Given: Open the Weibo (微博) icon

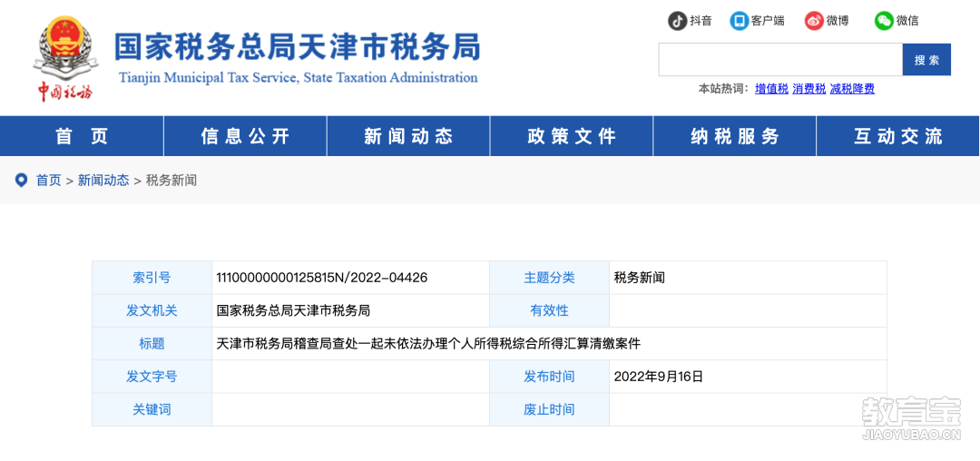Looking at the screenshot, I should pos(814,21).
